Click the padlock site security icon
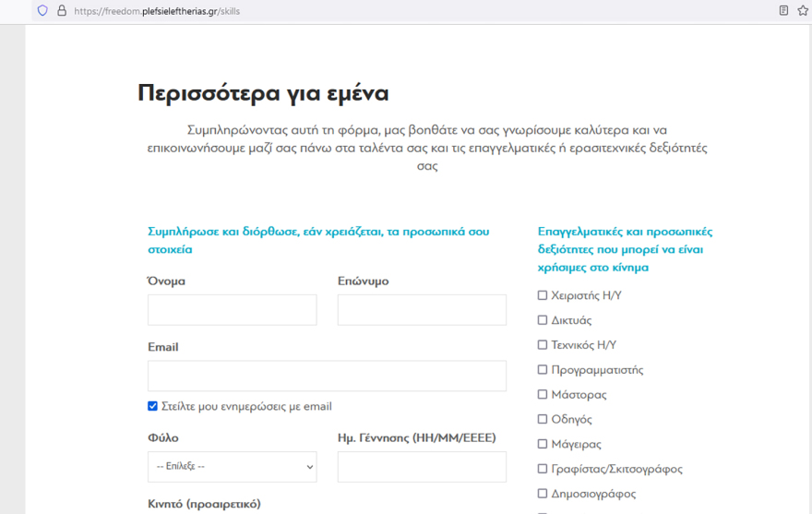Screen dimensions: 812x514 [62, 11]
